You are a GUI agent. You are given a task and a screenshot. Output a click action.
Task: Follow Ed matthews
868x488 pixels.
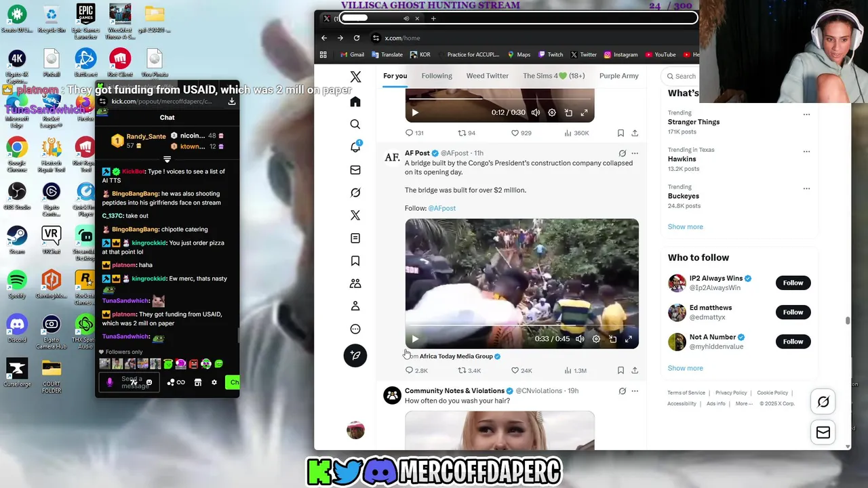click(793, 312)
